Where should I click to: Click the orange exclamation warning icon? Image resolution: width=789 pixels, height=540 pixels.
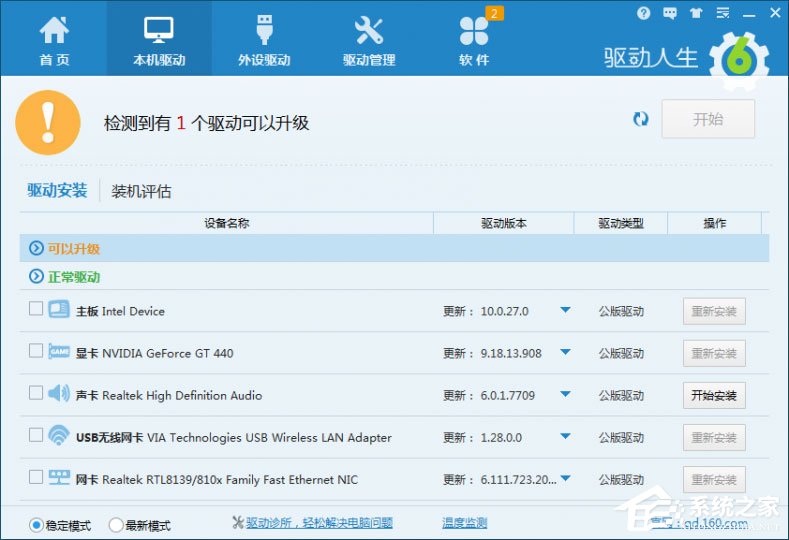(48, 122)
